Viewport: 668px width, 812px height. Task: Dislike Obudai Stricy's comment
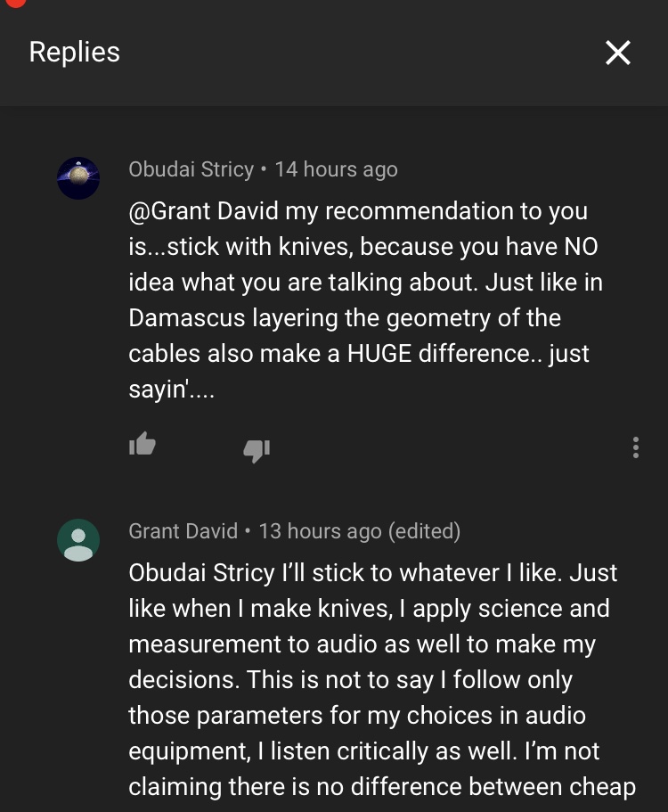(257, 450)
